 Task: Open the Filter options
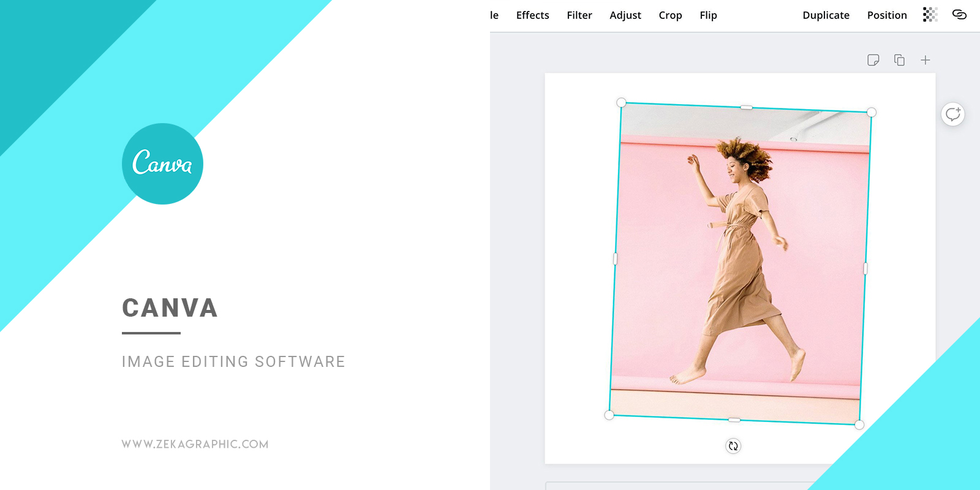tap(579, 15)
